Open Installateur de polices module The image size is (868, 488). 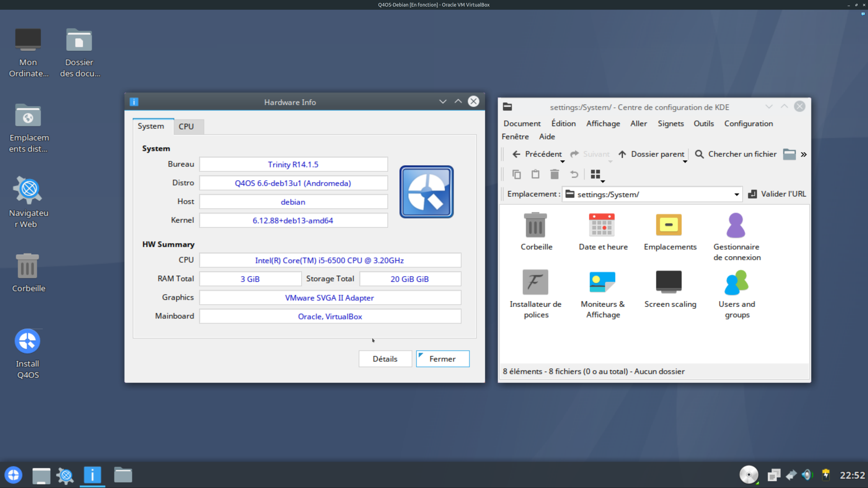[536, 294]
